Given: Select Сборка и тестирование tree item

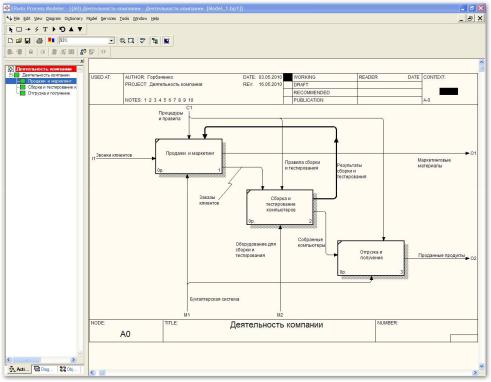Looking at the screenshot, I should (52, 87).
